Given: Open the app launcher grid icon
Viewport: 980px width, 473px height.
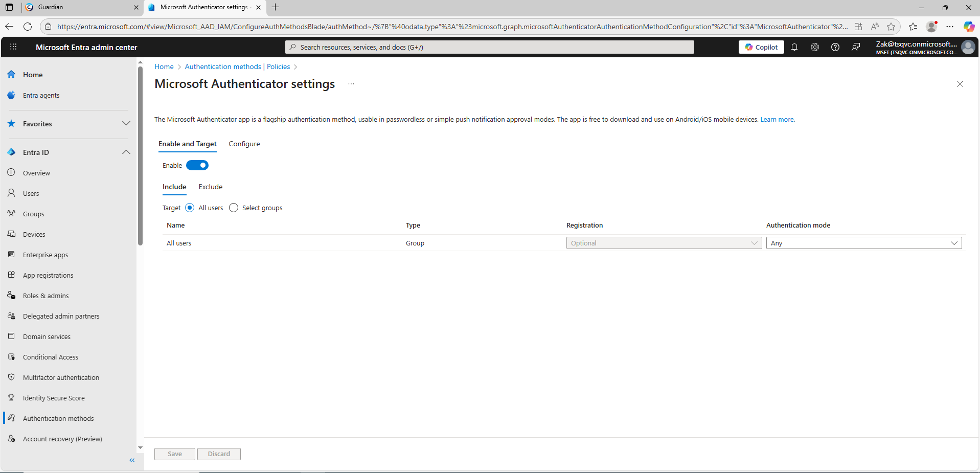Looking at the screenshot, I should coord(13,47).
